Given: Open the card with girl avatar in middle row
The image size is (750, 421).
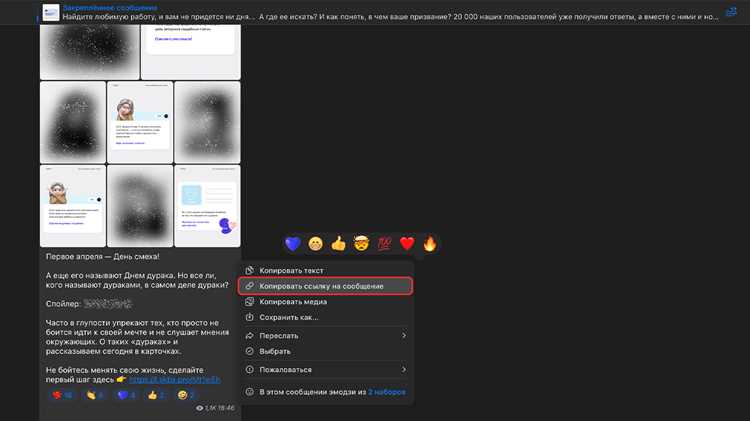Looking at the screenshot, I should tap(140, 122).
